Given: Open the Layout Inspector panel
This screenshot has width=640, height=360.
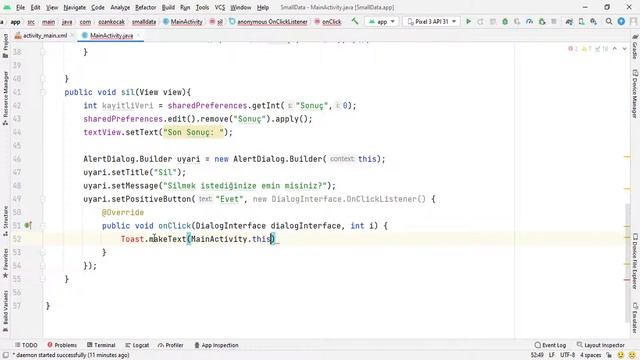Looking at the screenshot, I should [601, 345].
